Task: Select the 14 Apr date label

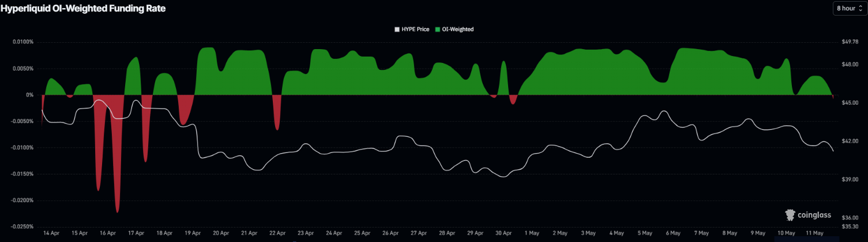Action: coord(51,233)
